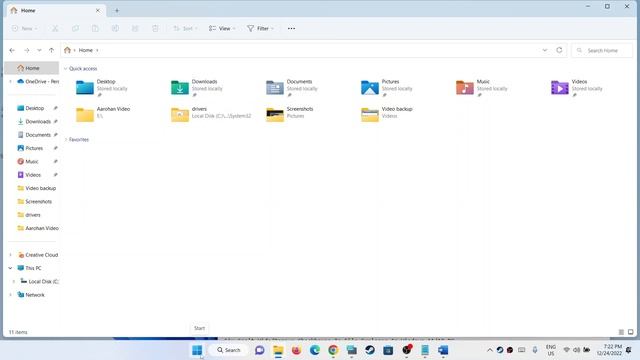Expand the Creative Cloud node arrow
Screen dimensions: 640x360
pos(10,255)
